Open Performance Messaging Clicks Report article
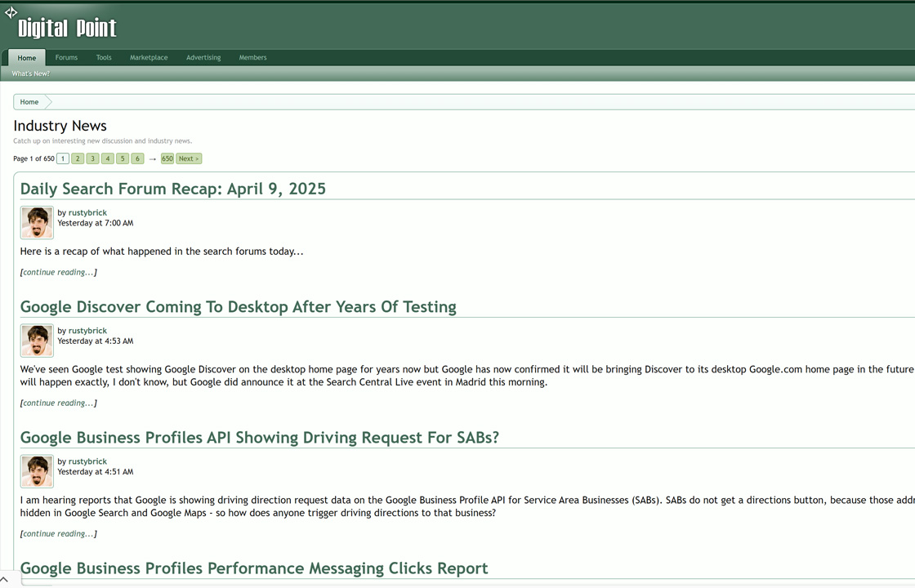 tap(254, 568)
